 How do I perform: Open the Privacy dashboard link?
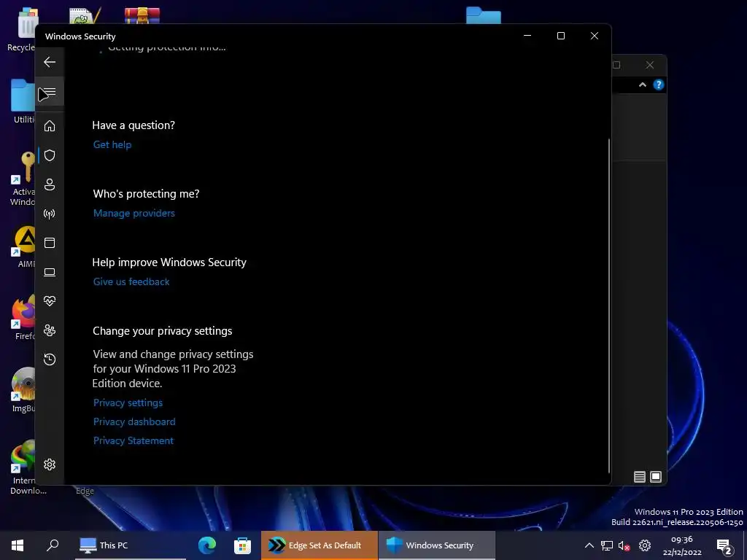click(134, 422)
